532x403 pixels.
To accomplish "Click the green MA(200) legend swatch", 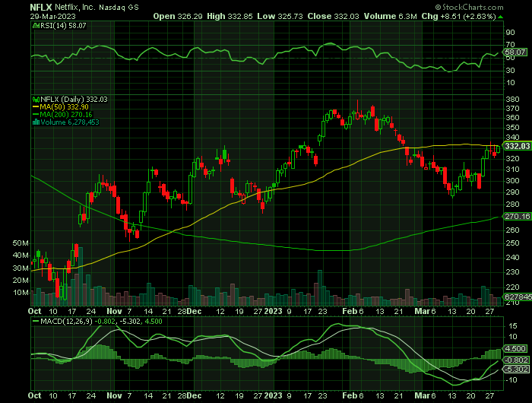I will tap(33, 114).
